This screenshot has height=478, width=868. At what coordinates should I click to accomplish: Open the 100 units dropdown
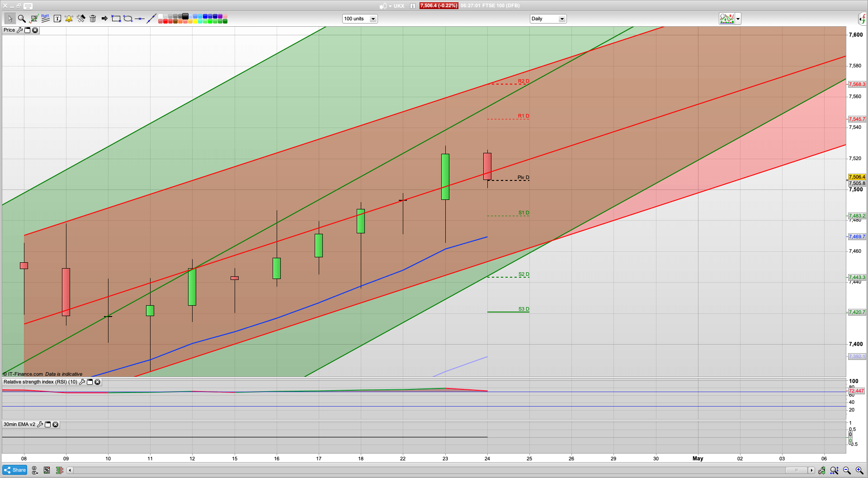[360, 19]
